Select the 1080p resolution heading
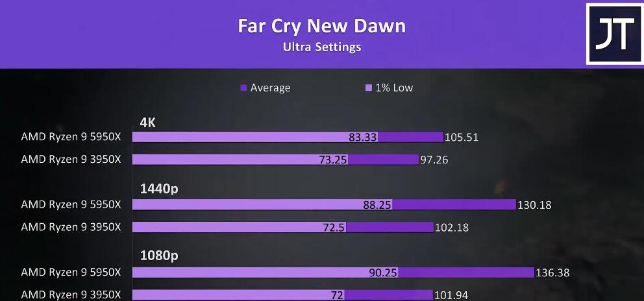Image resolution: width=644 pixels, height=301 pixels. (159, 256)
